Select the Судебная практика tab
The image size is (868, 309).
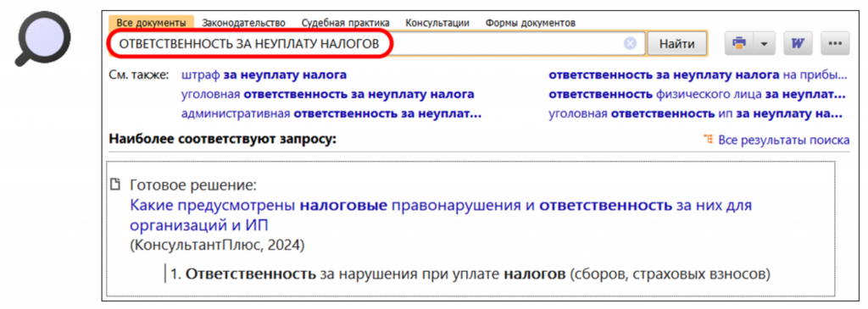[346, 23]
